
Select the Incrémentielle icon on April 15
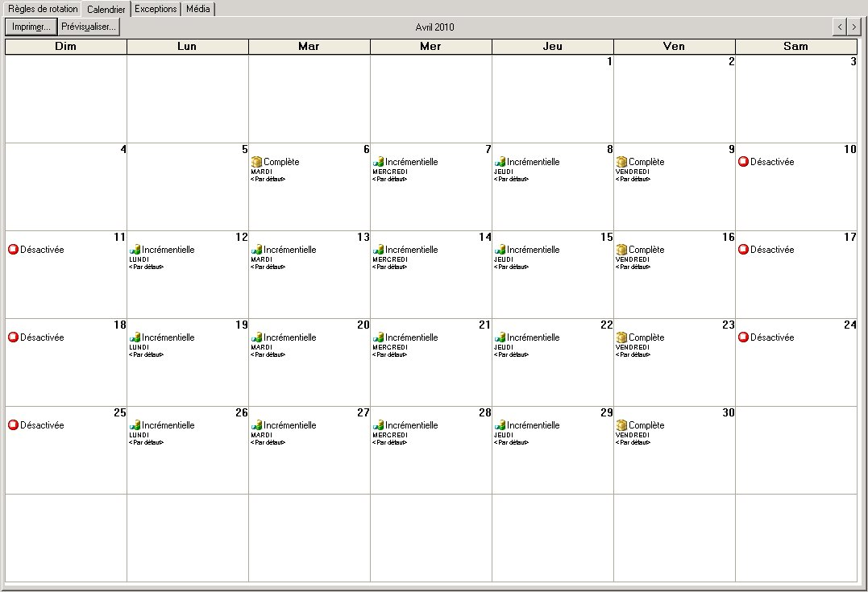pos(500,250)
